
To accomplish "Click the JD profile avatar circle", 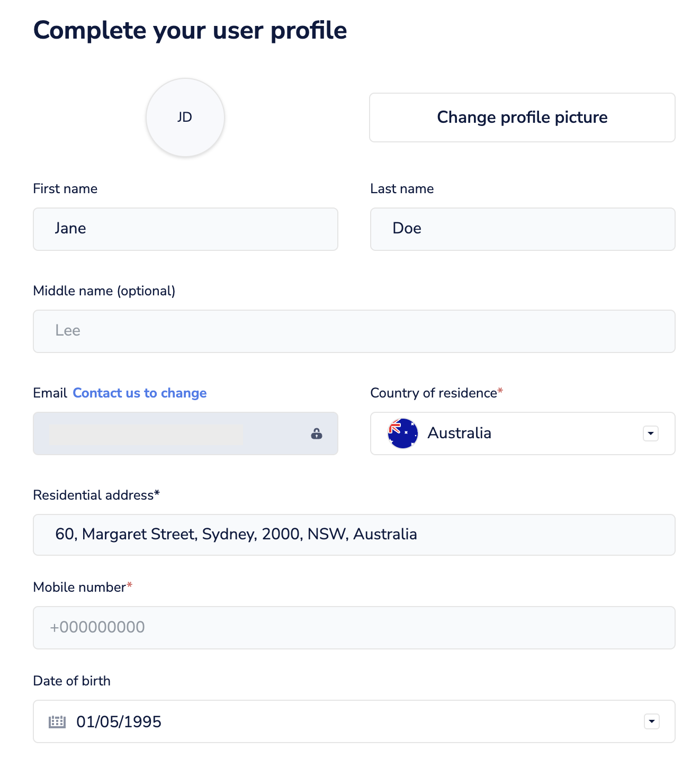I will click(x=185, y=118).
